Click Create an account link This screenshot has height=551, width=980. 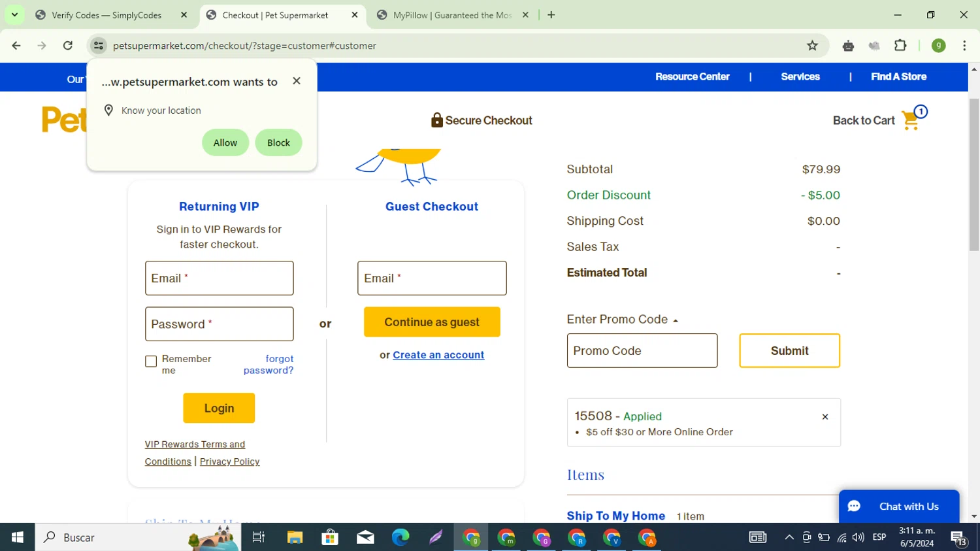(x=438, y=355)
